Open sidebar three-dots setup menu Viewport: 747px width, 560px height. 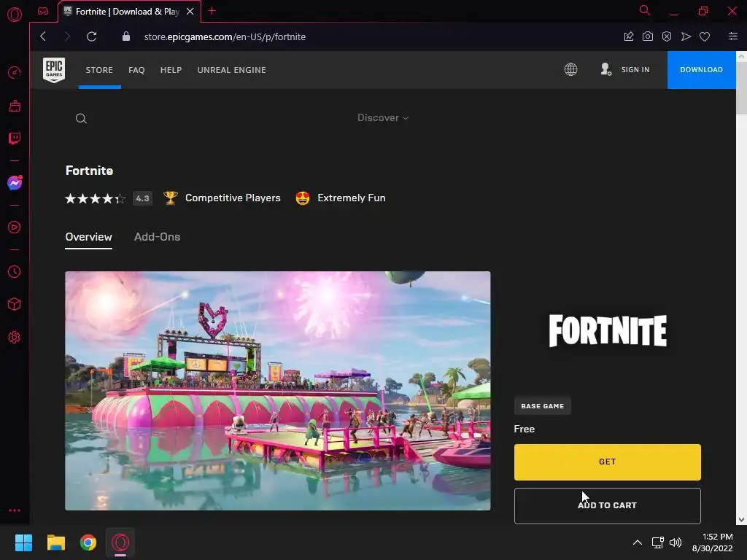coord(15,510)
